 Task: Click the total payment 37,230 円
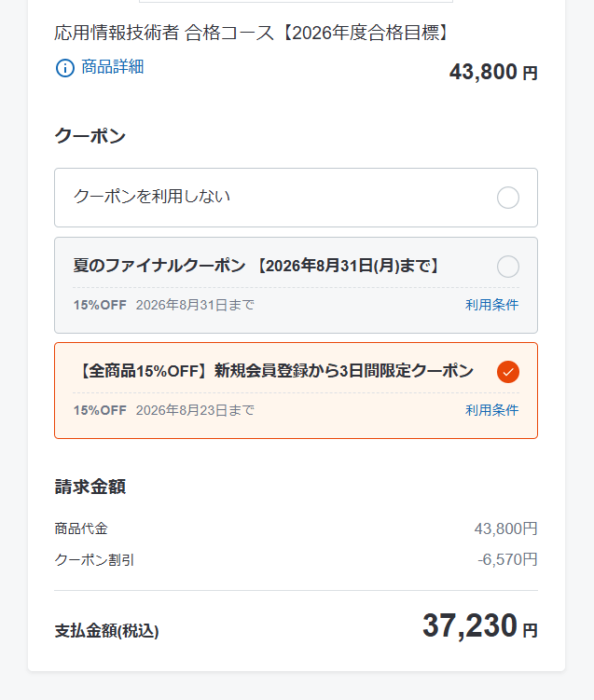tap(479, 625)
